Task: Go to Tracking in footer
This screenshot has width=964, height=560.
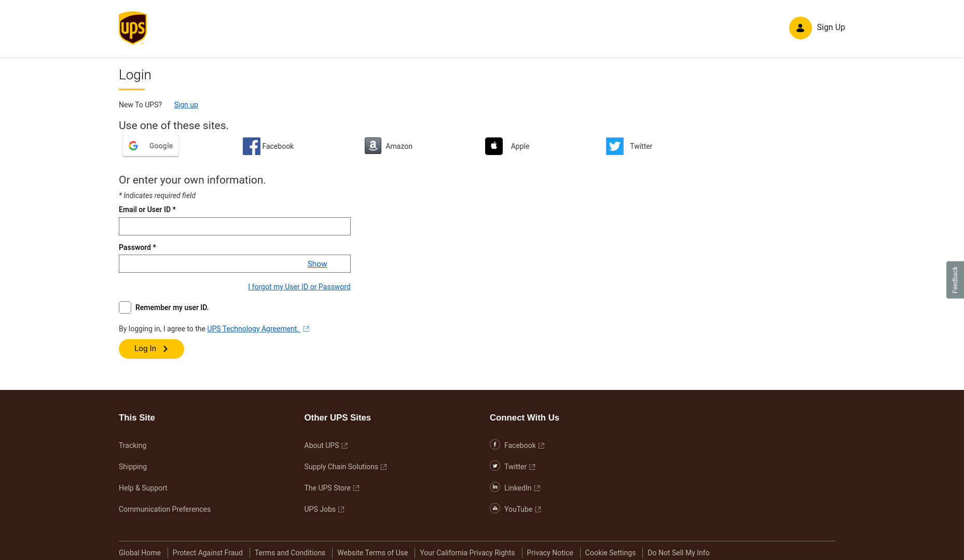Action: [132, 445]
